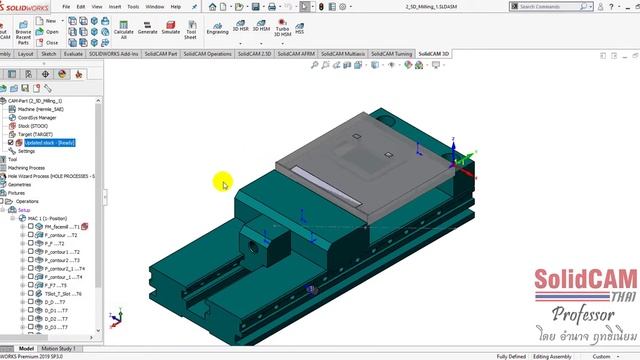The image size is (640, 360).
Task: Collapse the MAC 1 (1-Position) node
Action: pos(13,218)
